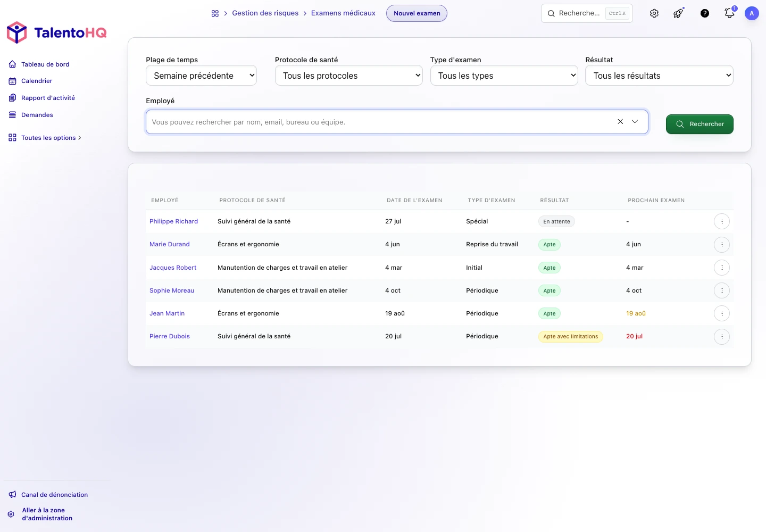Click Type d'examen column header

492,201
